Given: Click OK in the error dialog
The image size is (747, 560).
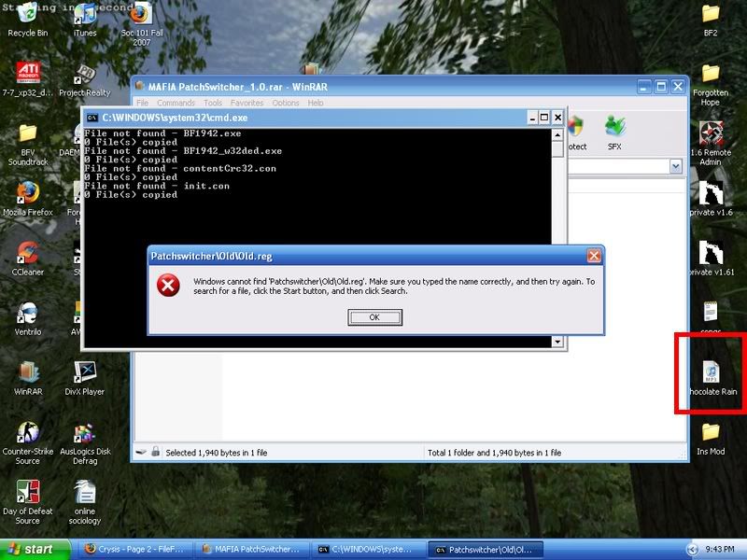Looking at the screenshot, I should pos(374,317).
